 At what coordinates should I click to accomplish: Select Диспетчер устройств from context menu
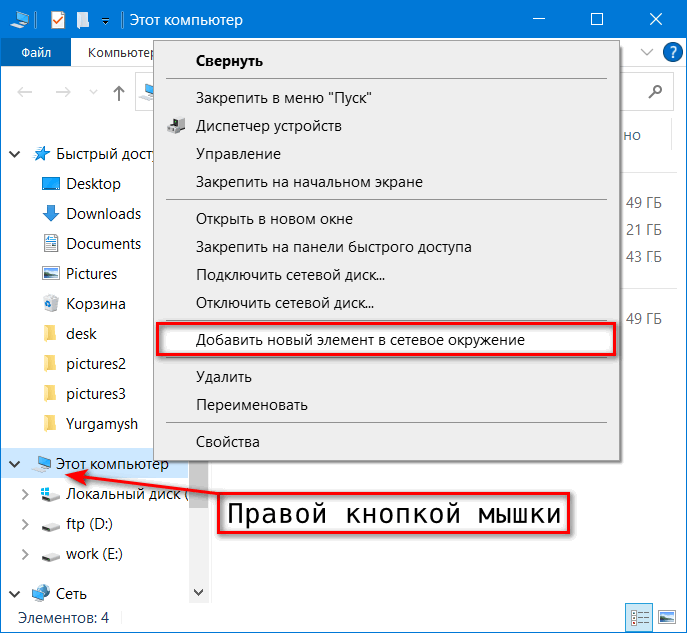click(268, 126)
